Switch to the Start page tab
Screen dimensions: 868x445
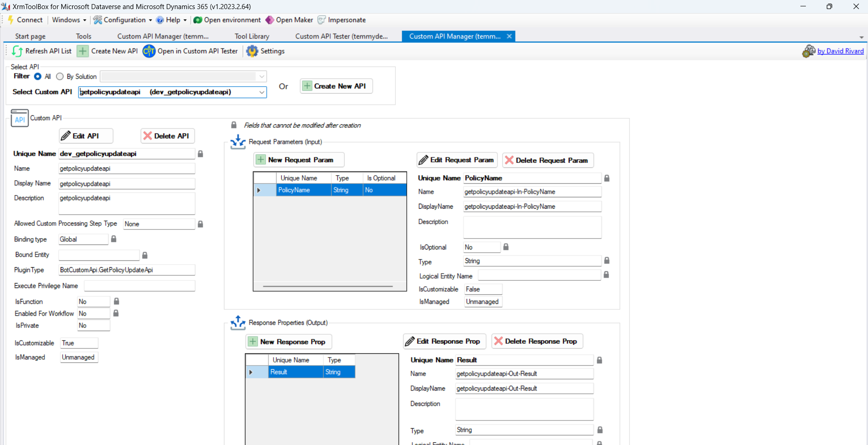(30, 36)
